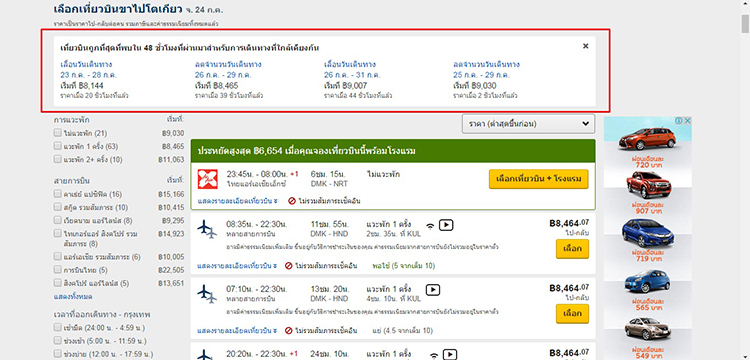Open the 23 ก.ค. - 28 ก.ค. date suggestion
This screenshot has width=750, height=360.
coord(88,75)
